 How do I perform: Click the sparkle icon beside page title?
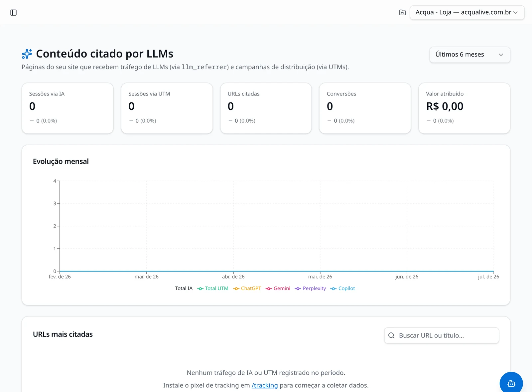click(27, 54)
